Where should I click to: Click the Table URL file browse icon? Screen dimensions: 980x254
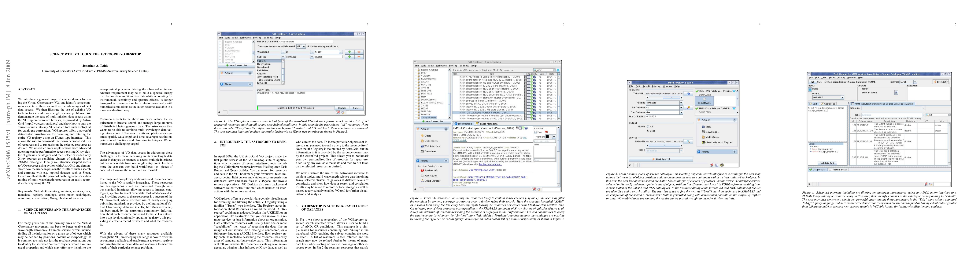688,94
